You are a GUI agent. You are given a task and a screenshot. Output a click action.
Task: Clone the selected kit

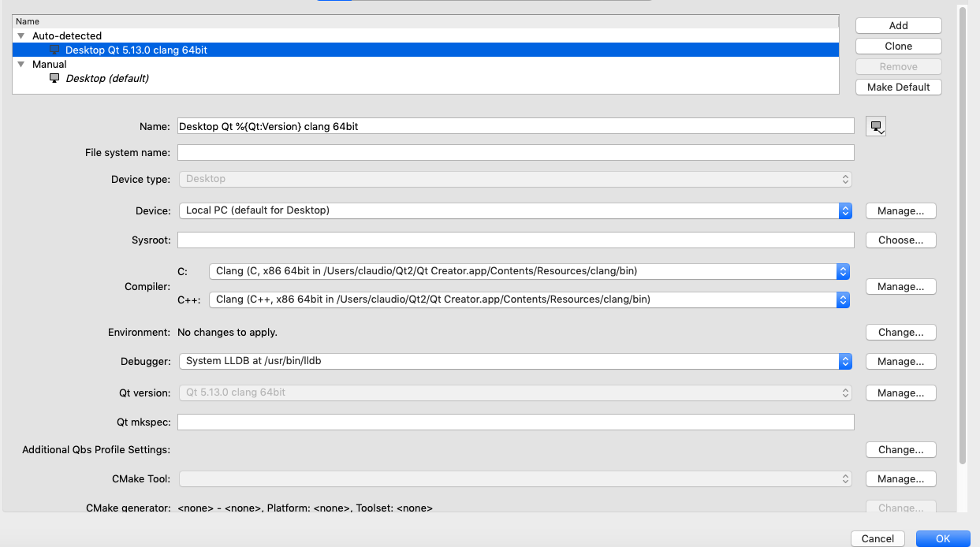click(x=898, y=46)
